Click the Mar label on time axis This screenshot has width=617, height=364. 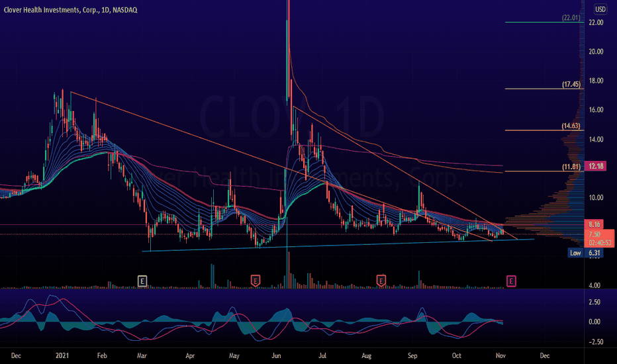(x=142, y=356)
